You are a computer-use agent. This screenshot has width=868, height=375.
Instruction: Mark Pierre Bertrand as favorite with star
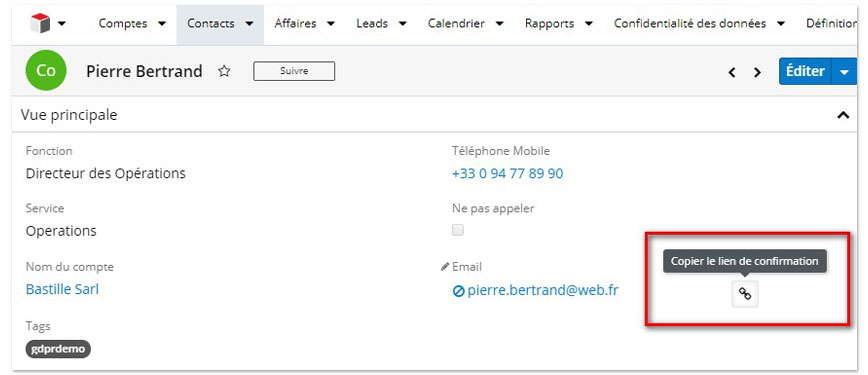224,71
